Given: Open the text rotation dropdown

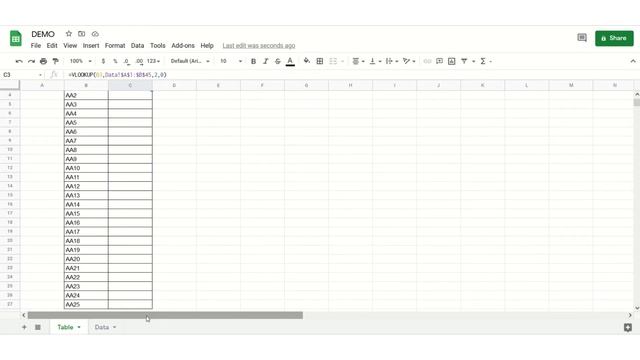Looking at the screenshot, I should point(409,61).
